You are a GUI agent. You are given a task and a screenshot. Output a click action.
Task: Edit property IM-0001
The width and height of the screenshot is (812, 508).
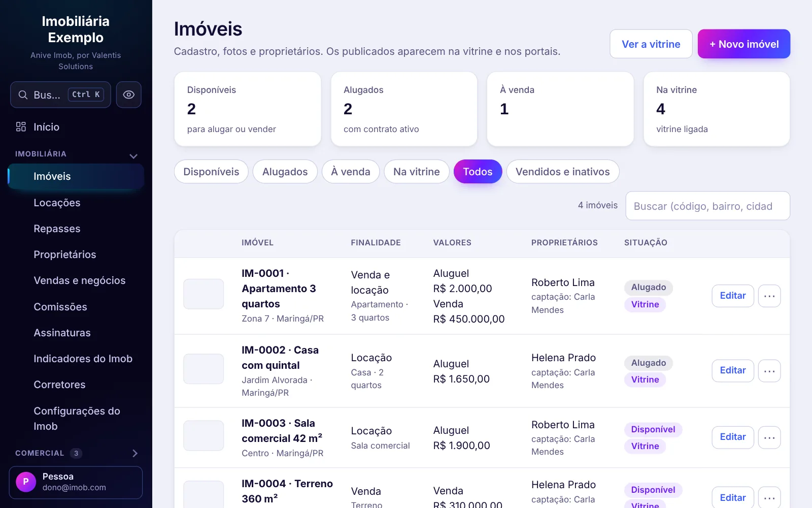(733, 296)
